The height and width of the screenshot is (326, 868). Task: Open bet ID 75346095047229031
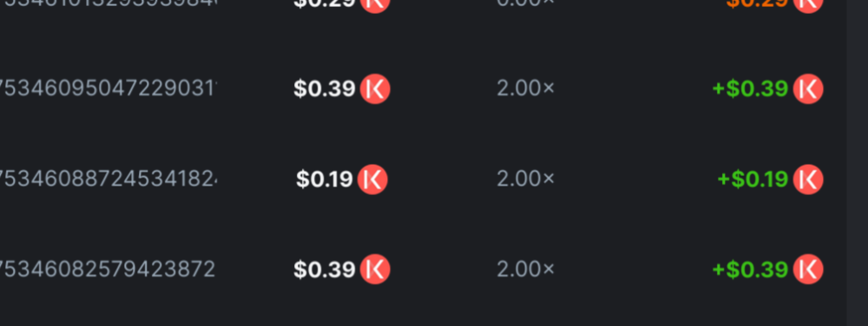point(108,89)
